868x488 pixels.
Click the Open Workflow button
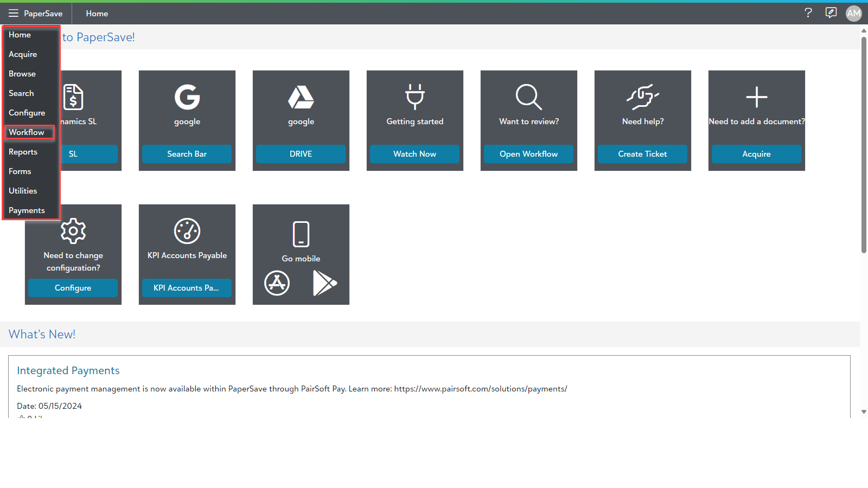coord(528,154)
